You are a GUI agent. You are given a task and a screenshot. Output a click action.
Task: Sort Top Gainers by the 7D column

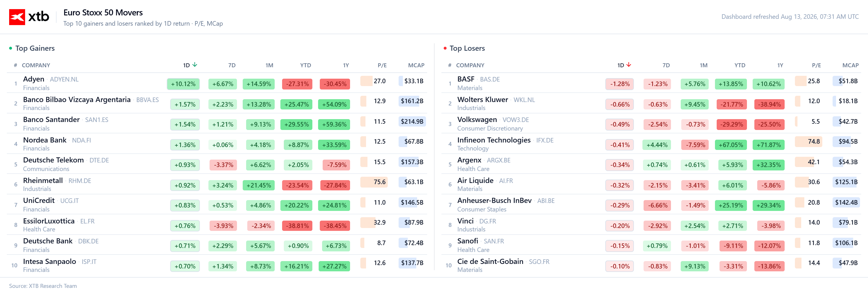tap(232, 65)
